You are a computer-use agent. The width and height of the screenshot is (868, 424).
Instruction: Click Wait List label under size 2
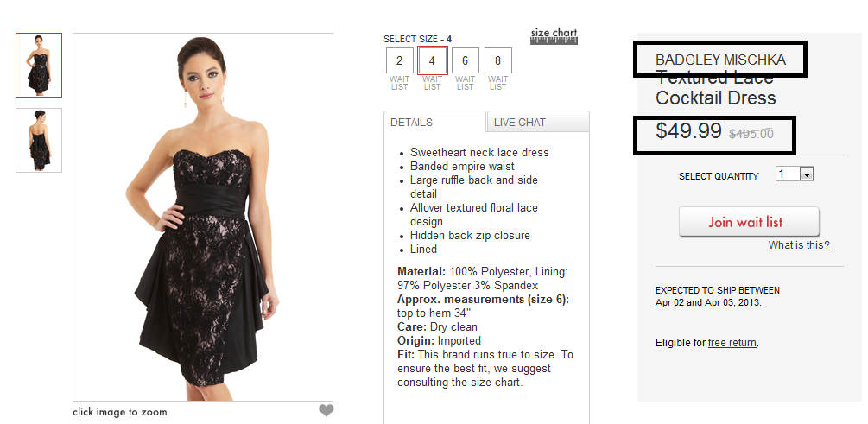pyautogui.click(x=400, y=83)
